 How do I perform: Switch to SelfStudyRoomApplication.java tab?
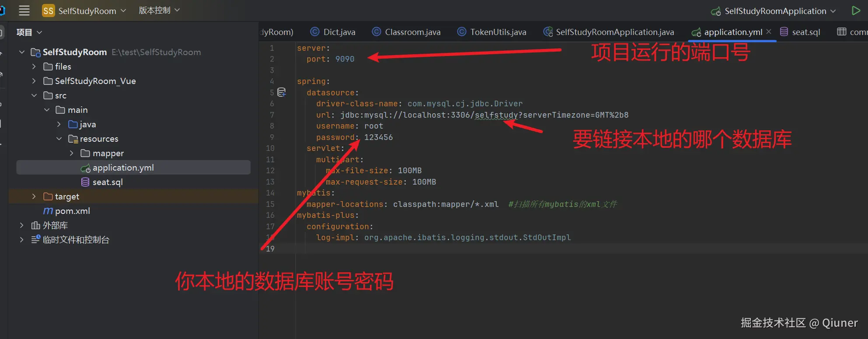click(609, 32)
